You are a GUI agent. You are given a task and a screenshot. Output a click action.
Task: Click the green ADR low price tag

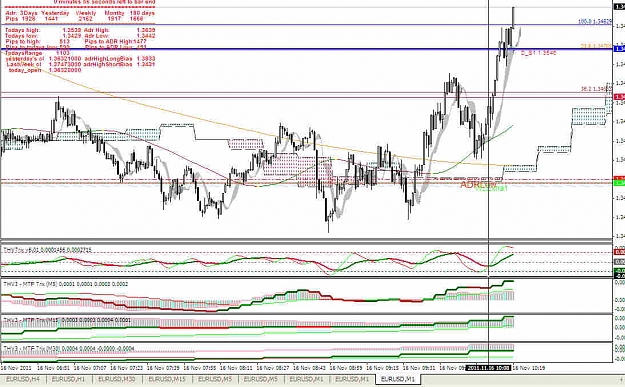pyautogui.click(x=619, y=183)
